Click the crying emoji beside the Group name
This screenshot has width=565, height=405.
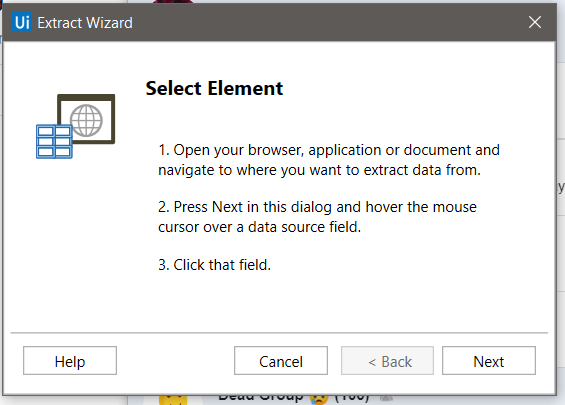(x=319, y=399)
